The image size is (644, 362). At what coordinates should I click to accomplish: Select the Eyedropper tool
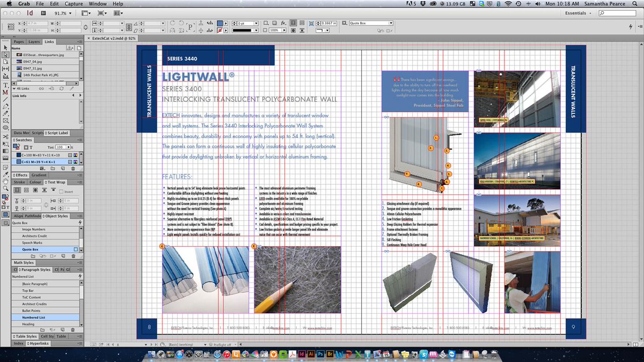coord(5,174)
